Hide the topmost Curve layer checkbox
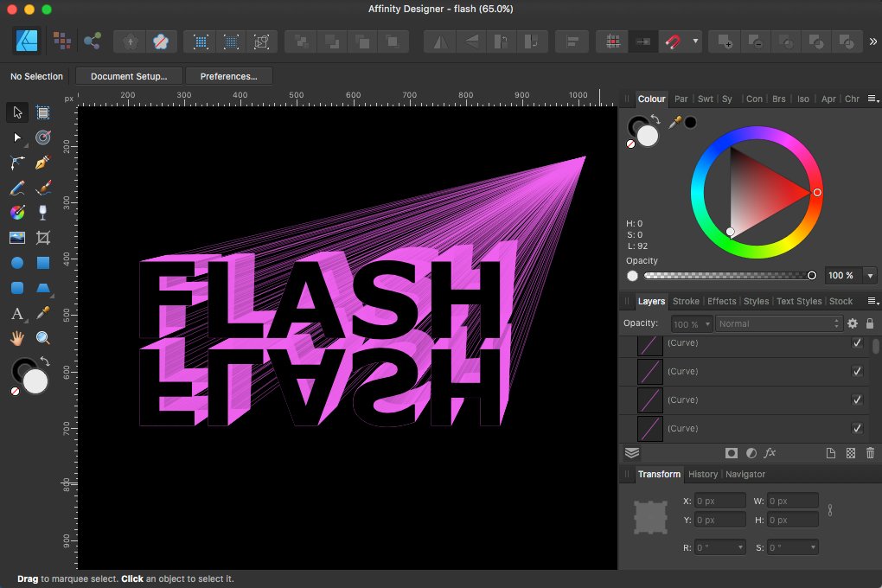 coord(857,343)
